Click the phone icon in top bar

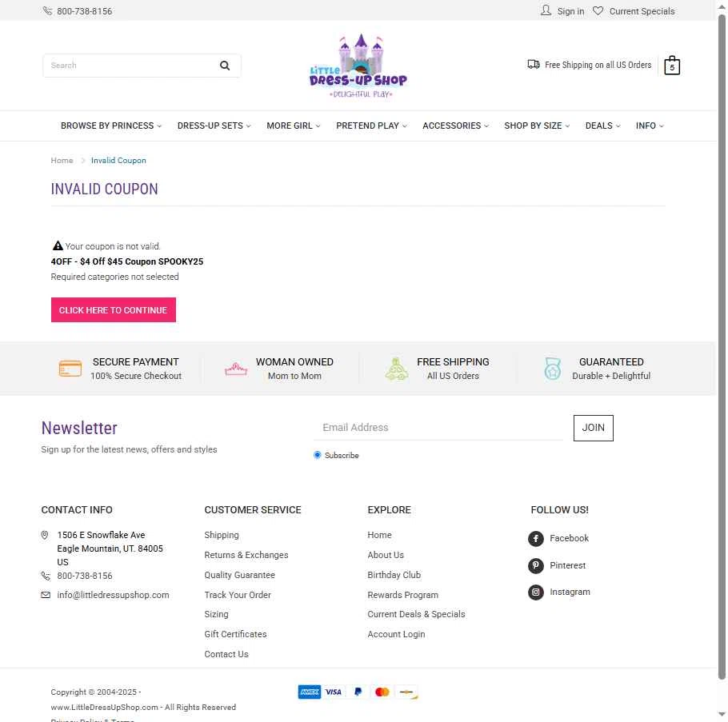pos(47,10)
